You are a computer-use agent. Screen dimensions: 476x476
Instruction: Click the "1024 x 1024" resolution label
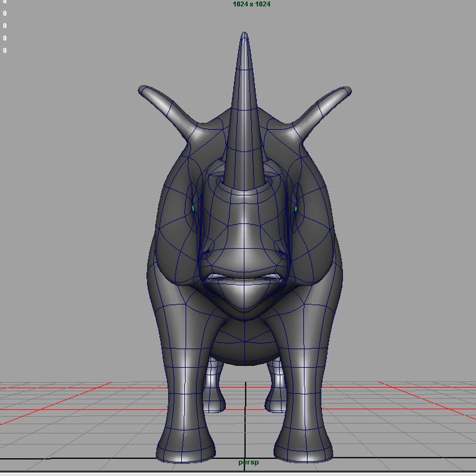pyautogui.click(x=251, y=4)
